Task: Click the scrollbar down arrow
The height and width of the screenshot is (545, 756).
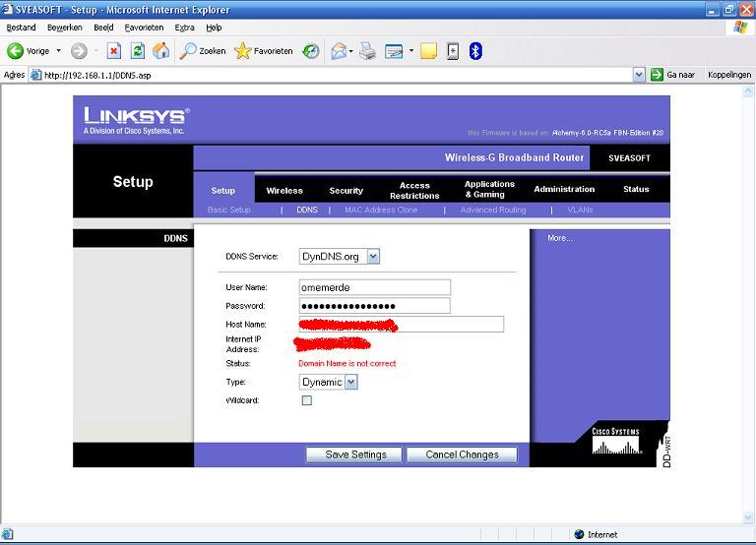Action: click(748, 518)
